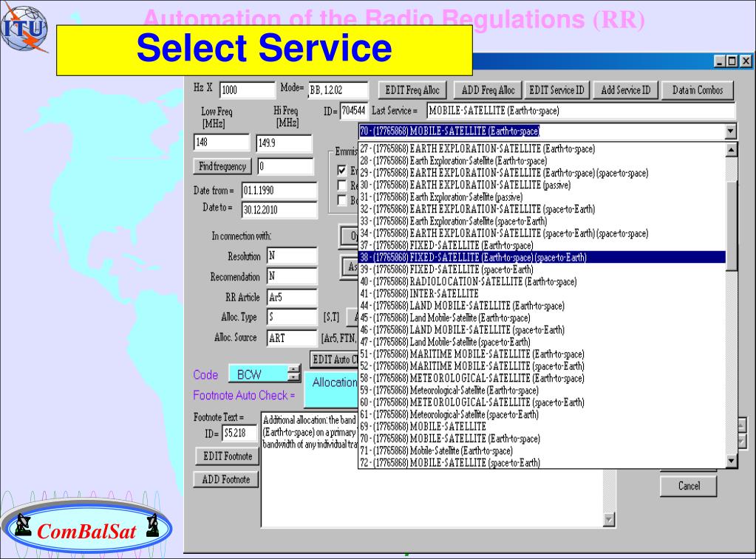The image size is (756, 559).
Task: Toggle the first checked Emmission checkbox
Action: [342, 170]
